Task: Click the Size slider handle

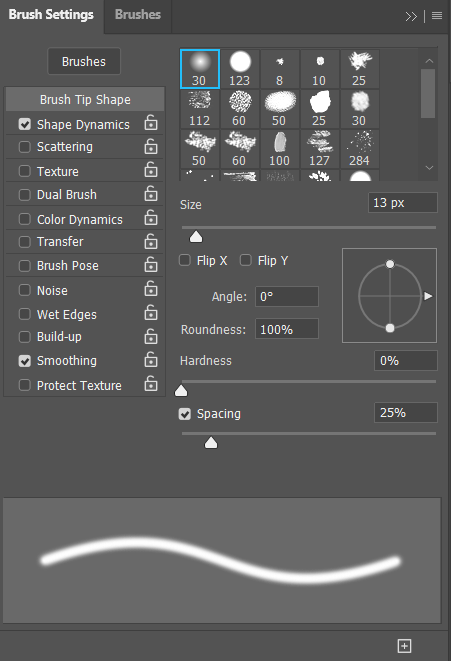Action: click(x=196, y=237)
